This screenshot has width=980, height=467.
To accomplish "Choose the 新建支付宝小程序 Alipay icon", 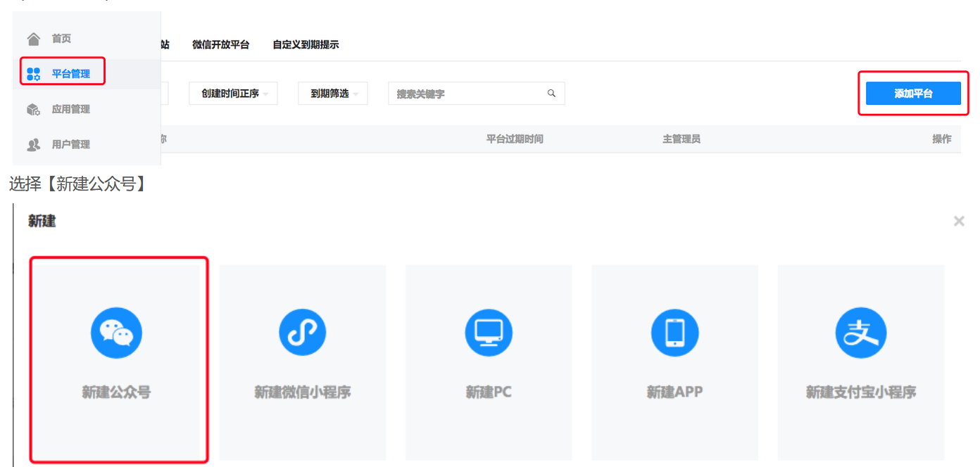I will click(x=860, y=333).
